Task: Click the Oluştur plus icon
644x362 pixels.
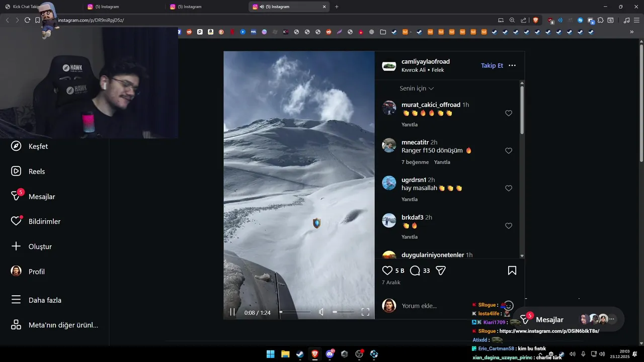Action: pyautogui.click(x=16, y=246)
